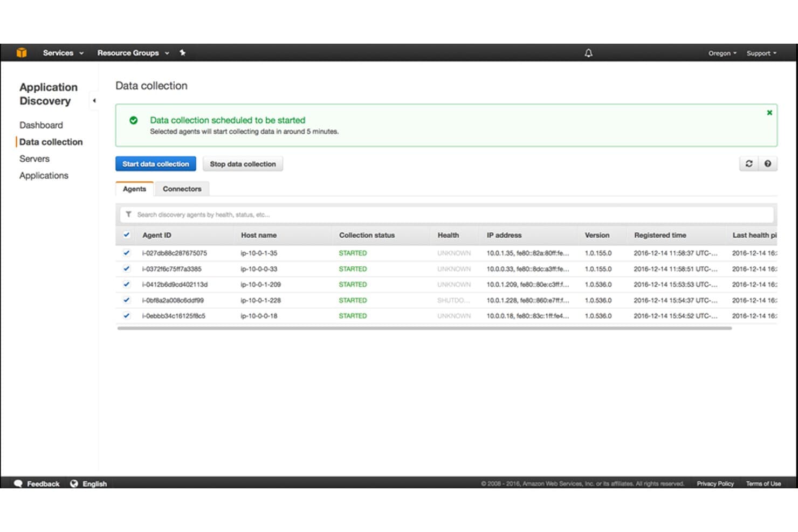This screenshot has width=798, height=532.
Task: Expand the Support menu
Action: (761, 53)
